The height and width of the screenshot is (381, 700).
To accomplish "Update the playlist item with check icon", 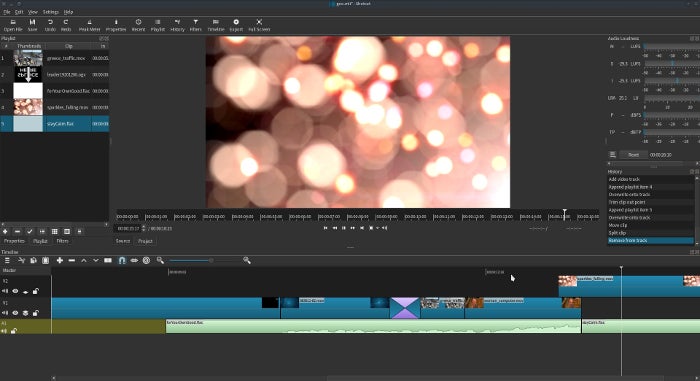I will point(29,231).
